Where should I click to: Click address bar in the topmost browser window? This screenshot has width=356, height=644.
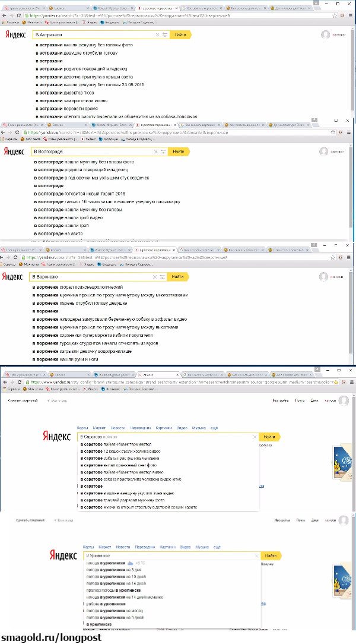coord(177,15)
